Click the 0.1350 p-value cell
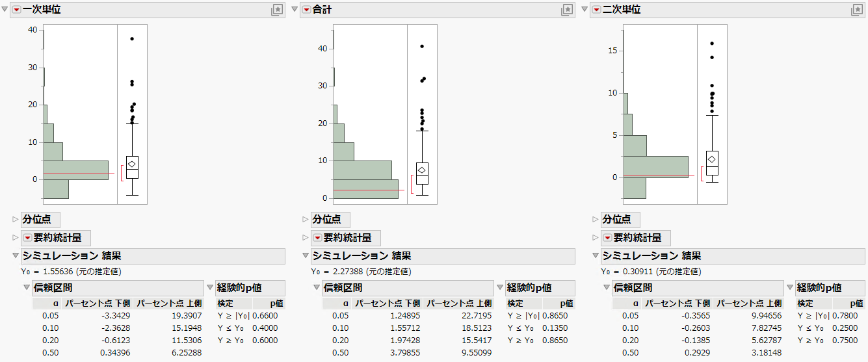Image resolution: width=868 pixels, height=362 pixels. click(x=556, y=328)
